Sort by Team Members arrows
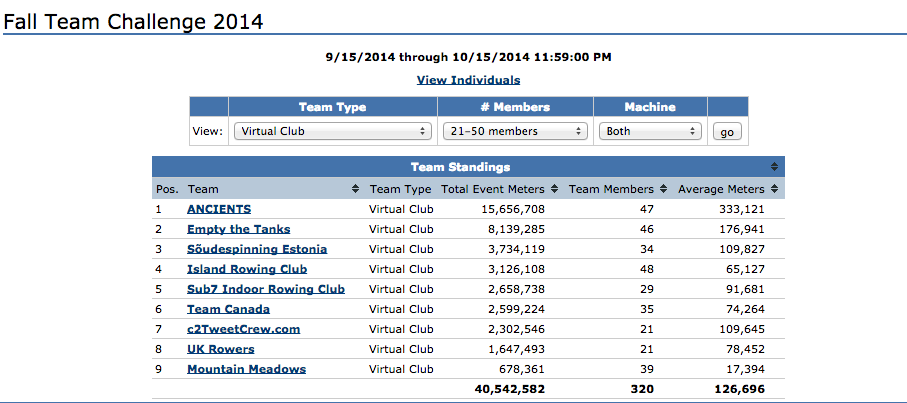The height and width of the screenshot is (403, 907). pyautogui.click(x=663, y=189)
